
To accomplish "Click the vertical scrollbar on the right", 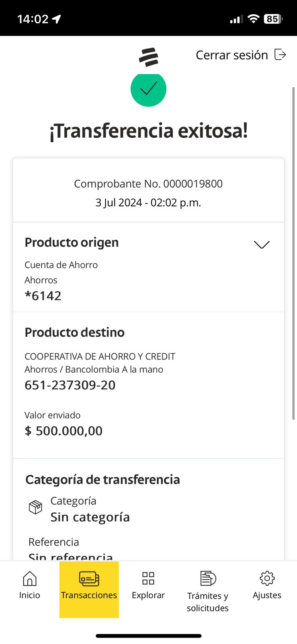I will point(293,254).
